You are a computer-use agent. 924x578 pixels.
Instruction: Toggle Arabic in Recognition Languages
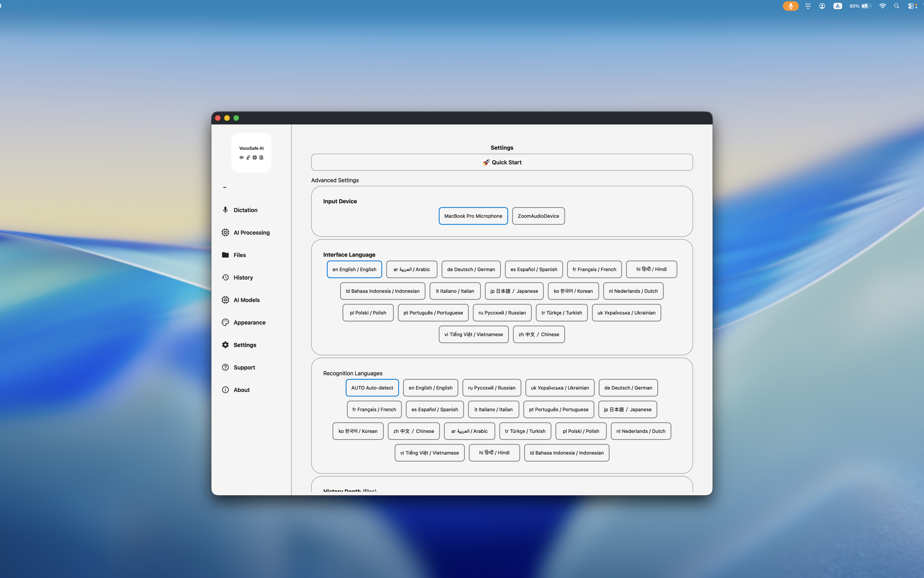click(x=469, y=431)
